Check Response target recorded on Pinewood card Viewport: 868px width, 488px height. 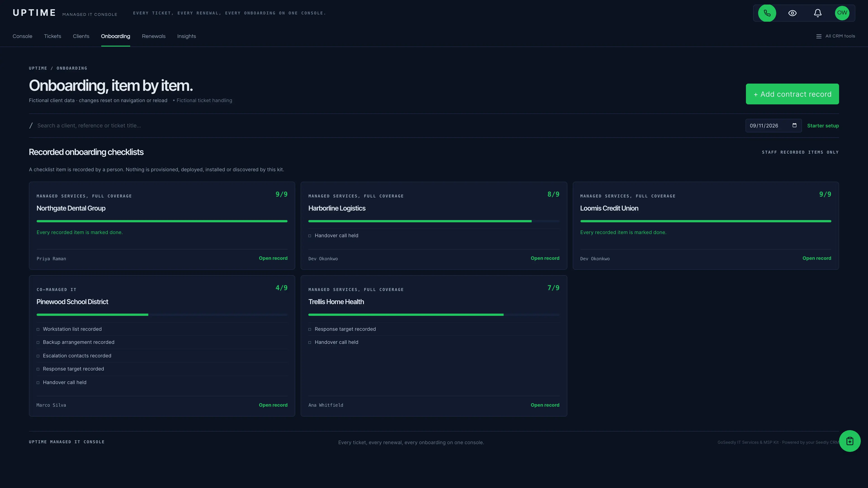click(38, 369)
